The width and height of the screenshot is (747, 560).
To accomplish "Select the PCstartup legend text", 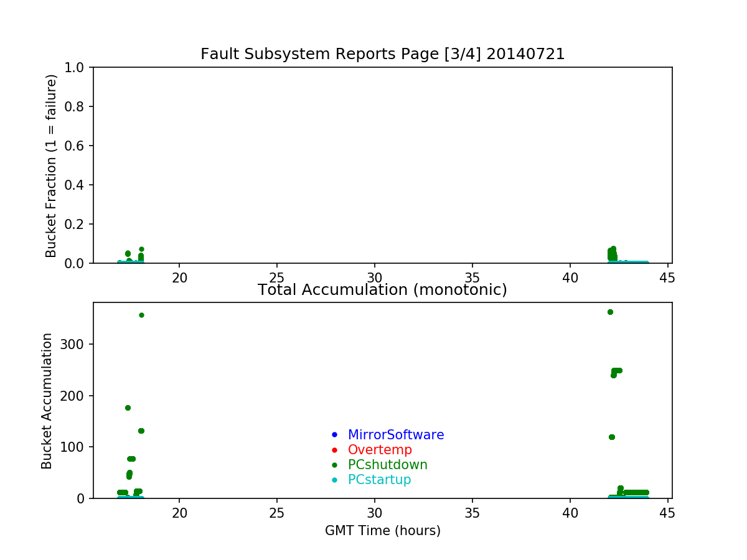I will pyautogui.click(x=379, y=480).
